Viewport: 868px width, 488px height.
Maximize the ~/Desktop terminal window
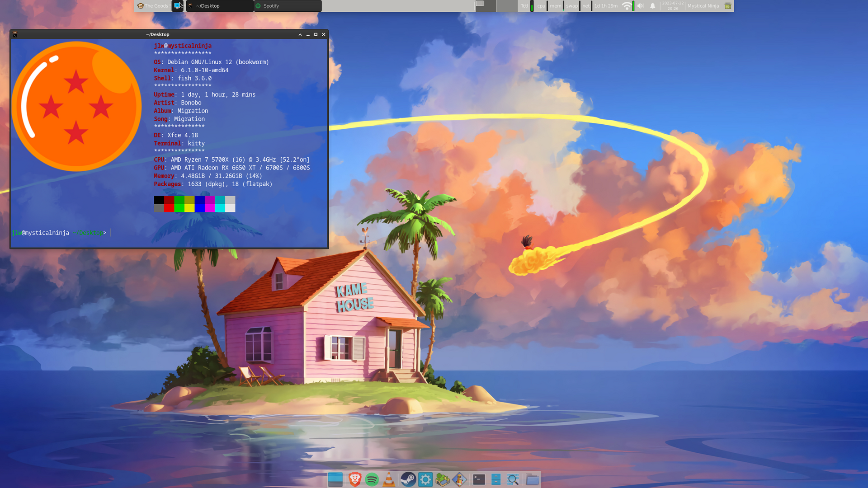(316, 34)
